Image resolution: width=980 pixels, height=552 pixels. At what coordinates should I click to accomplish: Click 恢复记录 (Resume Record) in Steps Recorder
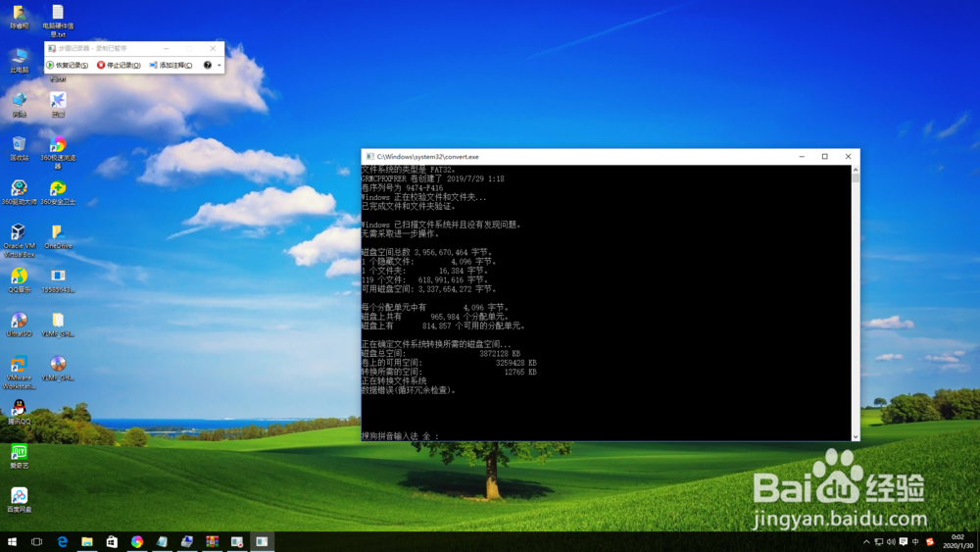(x=68, y=65)
